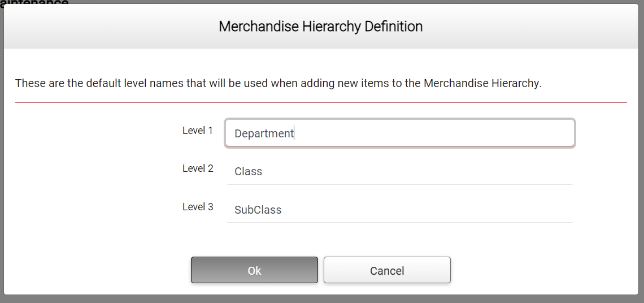
Task: Place cursor after the word Department
Action: tap(294, 133)
